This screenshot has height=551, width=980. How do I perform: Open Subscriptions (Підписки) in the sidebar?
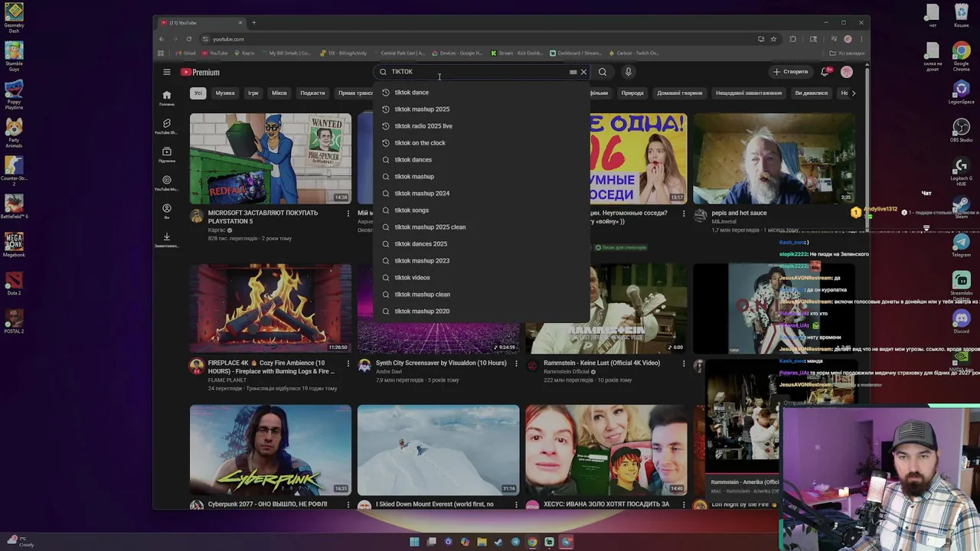(166, 155)
